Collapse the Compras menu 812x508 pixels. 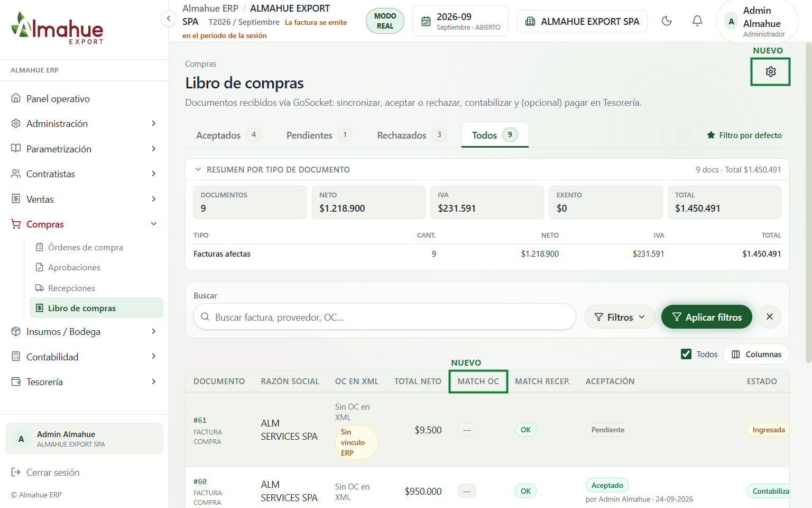[85, 224]
